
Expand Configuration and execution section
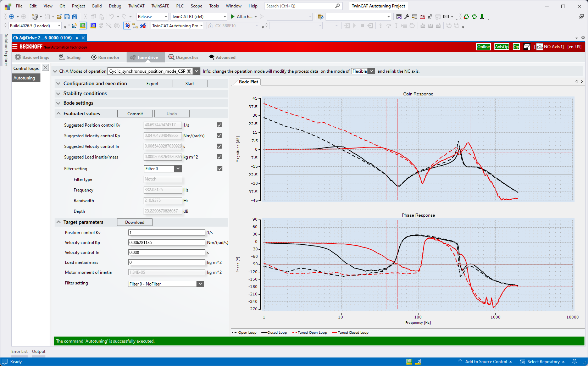pyautogui.click(x=58, y=83)
